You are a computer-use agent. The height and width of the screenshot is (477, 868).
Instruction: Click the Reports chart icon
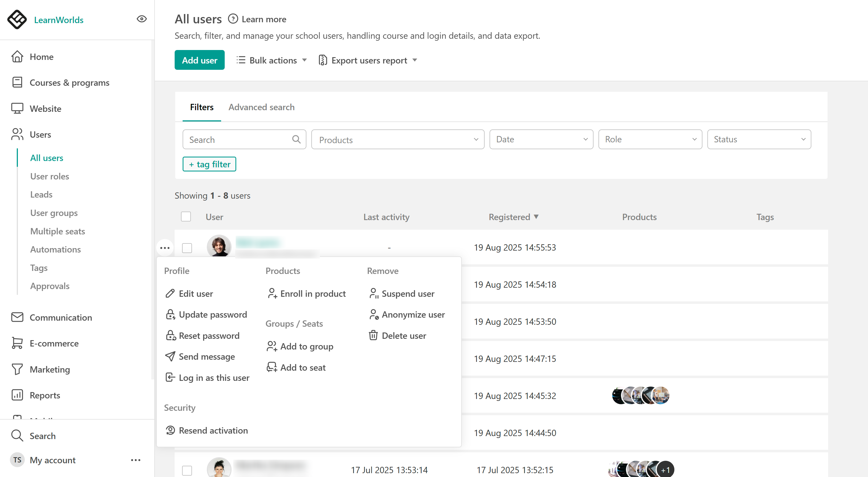coord(17,395)
